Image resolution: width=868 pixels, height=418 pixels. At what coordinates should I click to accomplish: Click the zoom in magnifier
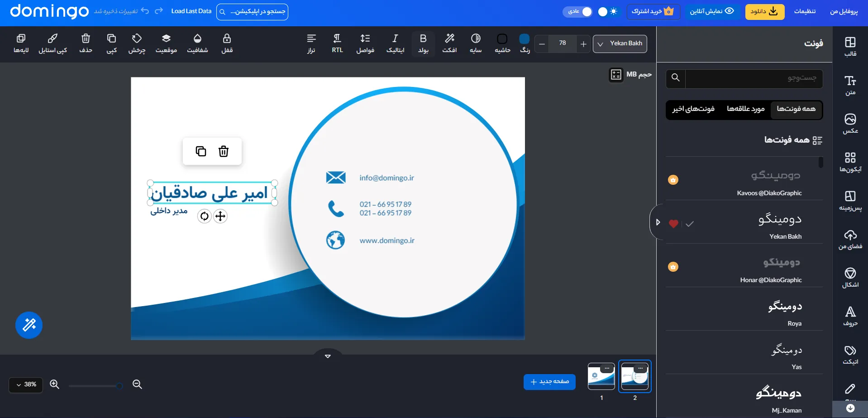pos(55,384)
